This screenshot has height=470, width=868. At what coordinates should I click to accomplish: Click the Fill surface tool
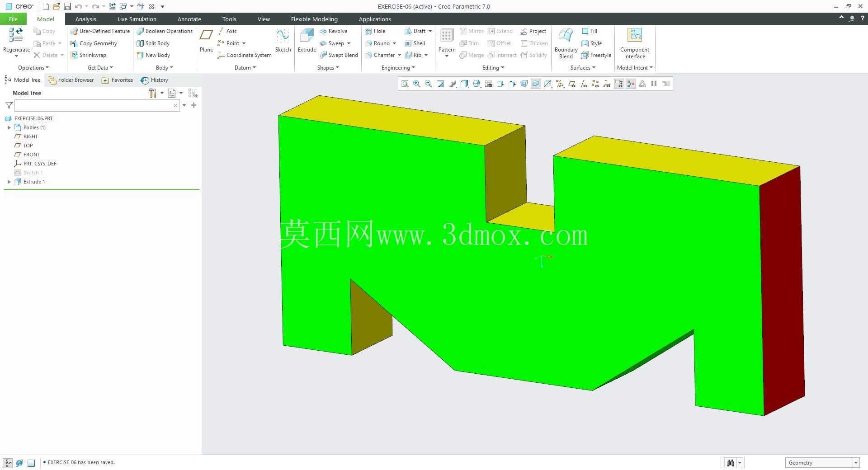[590, 31]
